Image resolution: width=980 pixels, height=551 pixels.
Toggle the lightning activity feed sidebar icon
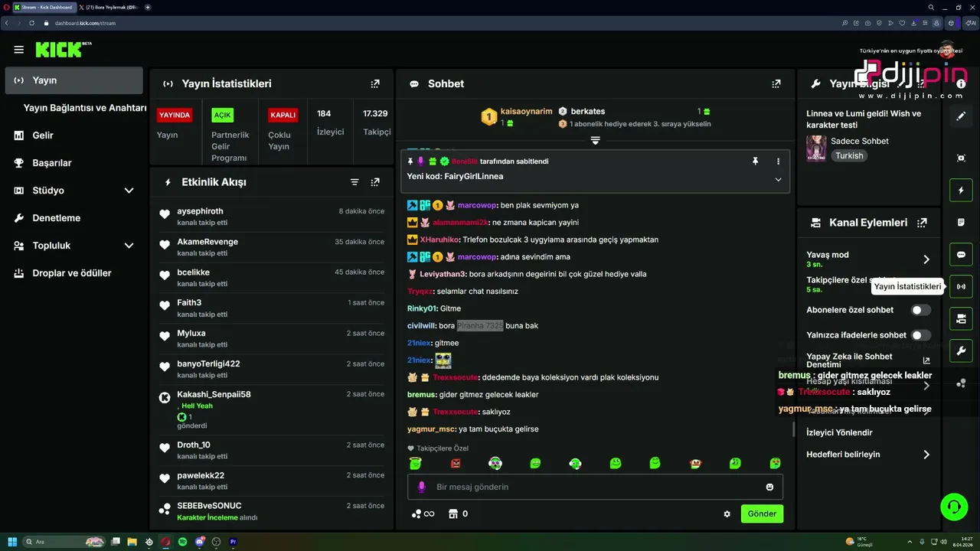[x=961, y=190]
